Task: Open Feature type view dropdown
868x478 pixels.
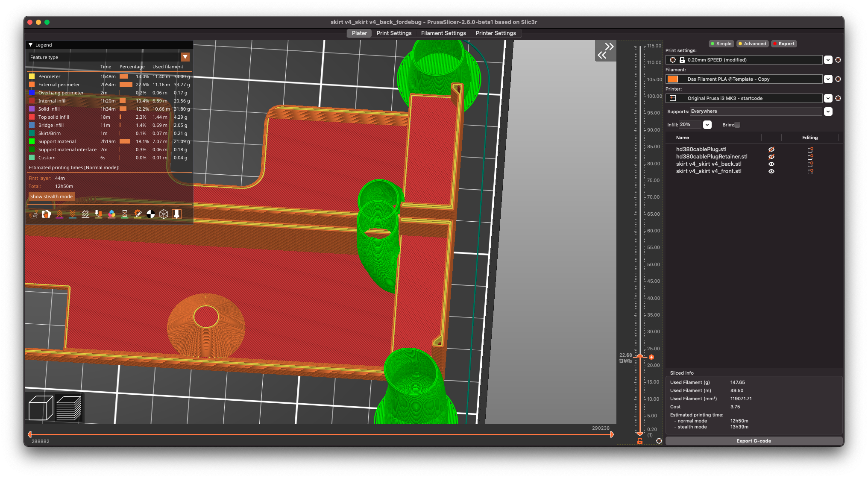Action: tap(185, 57)
